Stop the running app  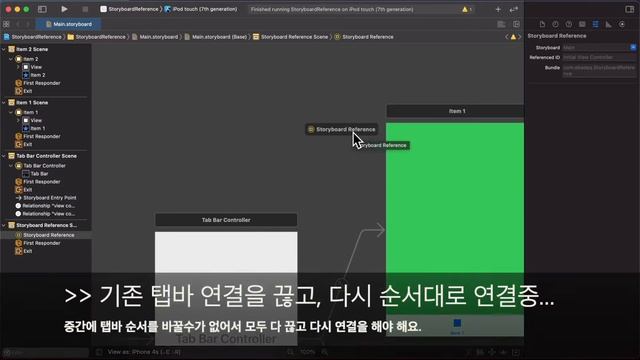click(85, 9)
